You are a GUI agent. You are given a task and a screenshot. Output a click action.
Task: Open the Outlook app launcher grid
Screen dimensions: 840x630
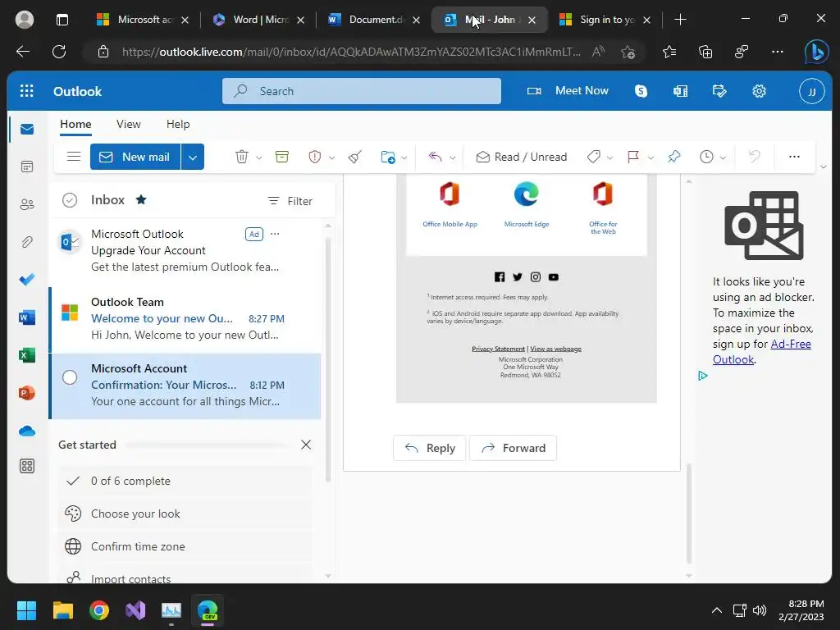[27, 91]
